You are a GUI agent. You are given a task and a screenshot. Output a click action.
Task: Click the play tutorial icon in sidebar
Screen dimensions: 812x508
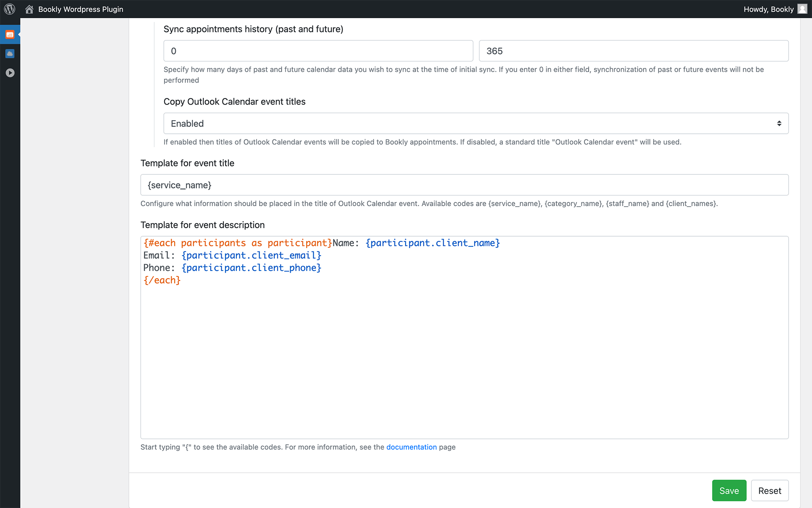[x=10, y=72]
